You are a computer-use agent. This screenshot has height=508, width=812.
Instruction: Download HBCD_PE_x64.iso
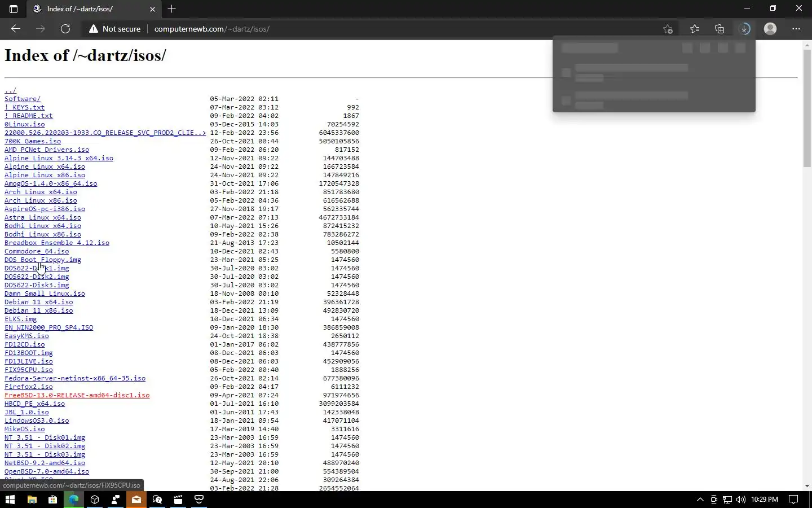coord(35,404)
